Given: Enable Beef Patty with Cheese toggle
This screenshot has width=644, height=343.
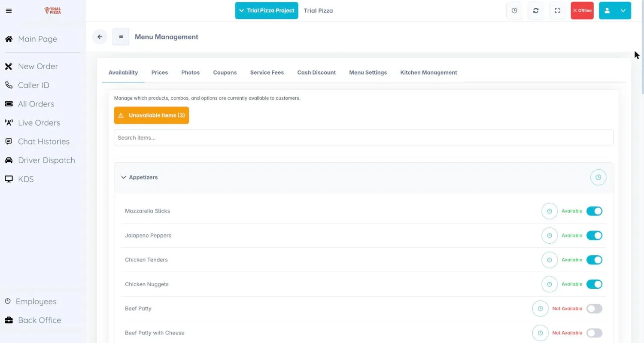Looking at the screenshot, I should [595, 333].
